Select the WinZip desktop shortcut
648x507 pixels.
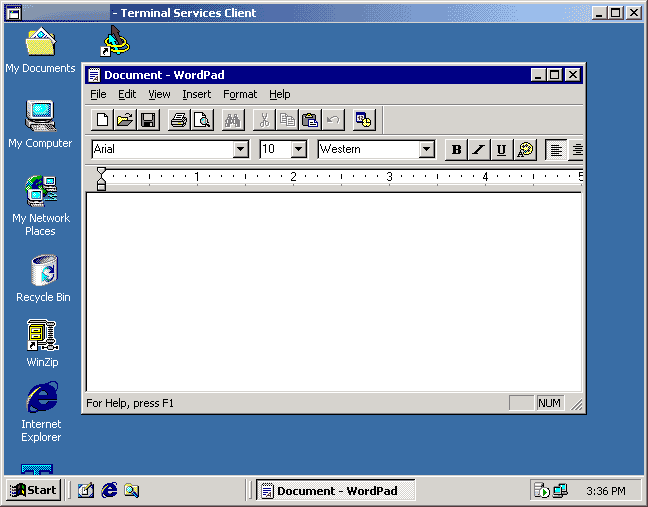(x=43, y=343)
